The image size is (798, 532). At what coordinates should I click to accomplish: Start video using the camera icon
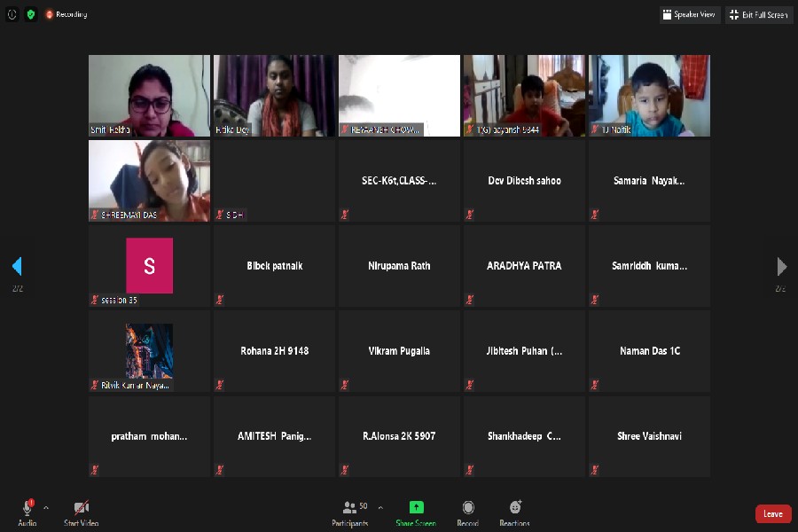point(81,508)
